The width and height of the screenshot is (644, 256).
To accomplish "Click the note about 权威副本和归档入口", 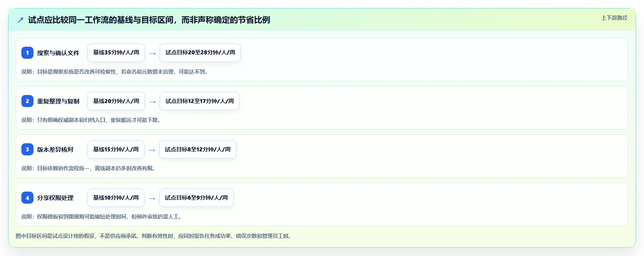I will (92, 120).
